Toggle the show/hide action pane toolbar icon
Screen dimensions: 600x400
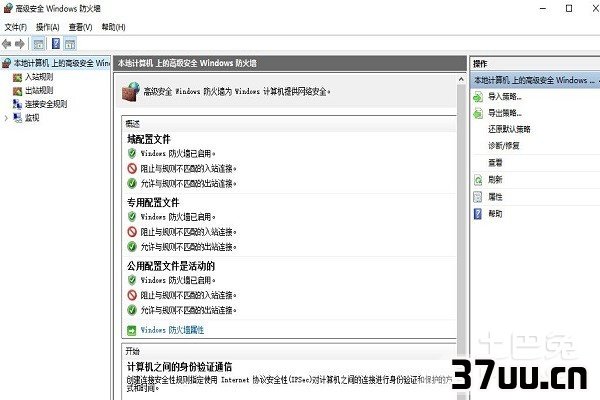pyautogui.click(x=70, y=44)
